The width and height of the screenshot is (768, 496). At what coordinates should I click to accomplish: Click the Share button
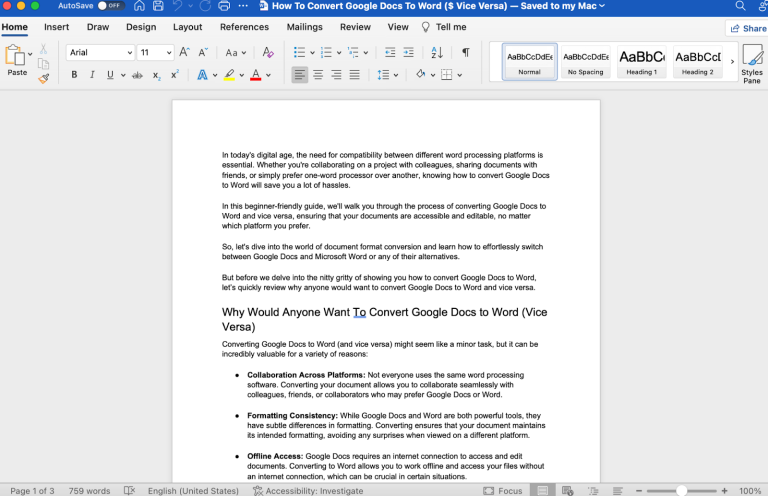click(x=748, y=28)
